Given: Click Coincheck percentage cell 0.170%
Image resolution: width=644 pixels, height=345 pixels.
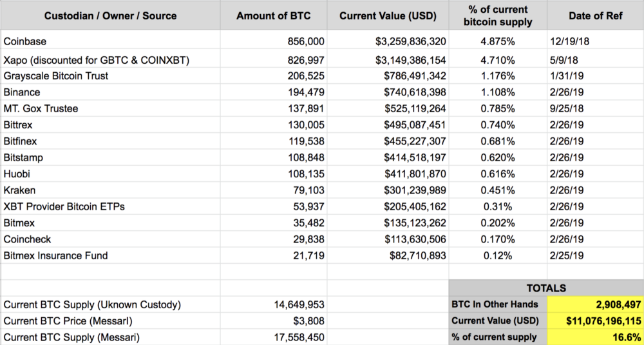Looking at the screenshot, I should [497, 239].
